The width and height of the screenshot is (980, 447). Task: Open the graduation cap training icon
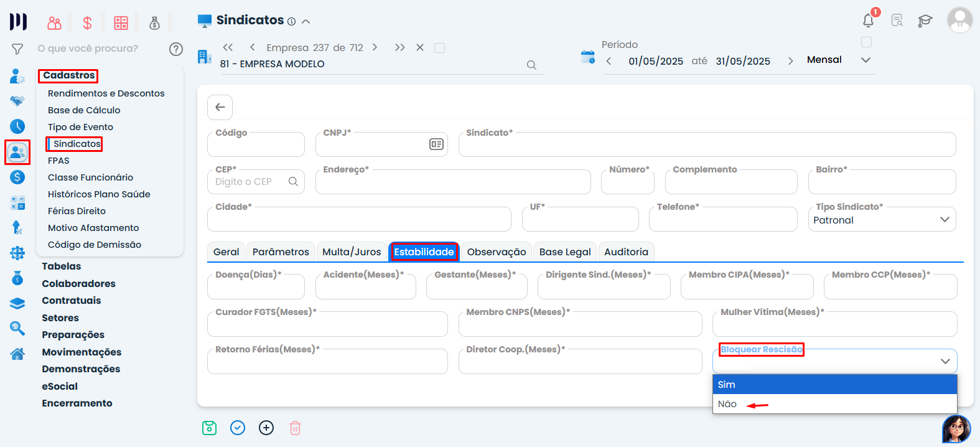[x=925, y=21]
